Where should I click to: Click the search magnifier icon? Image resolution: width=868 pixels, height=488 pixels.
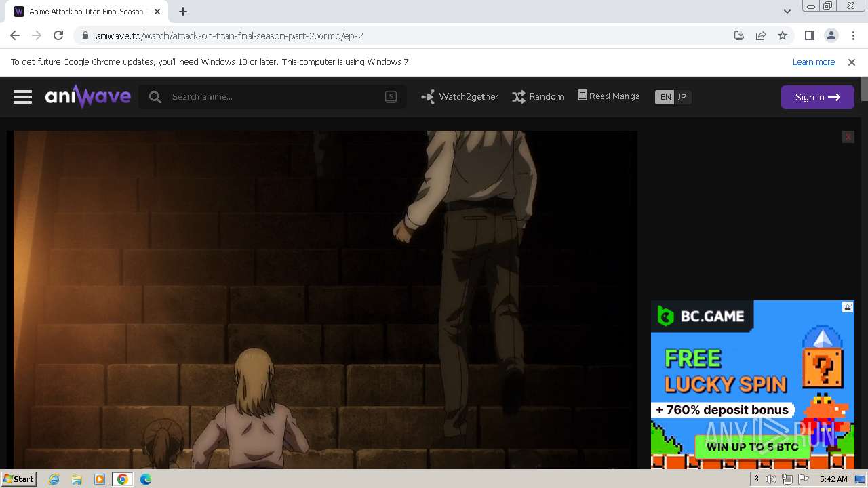pyautogui.click(x=155, y=97)
